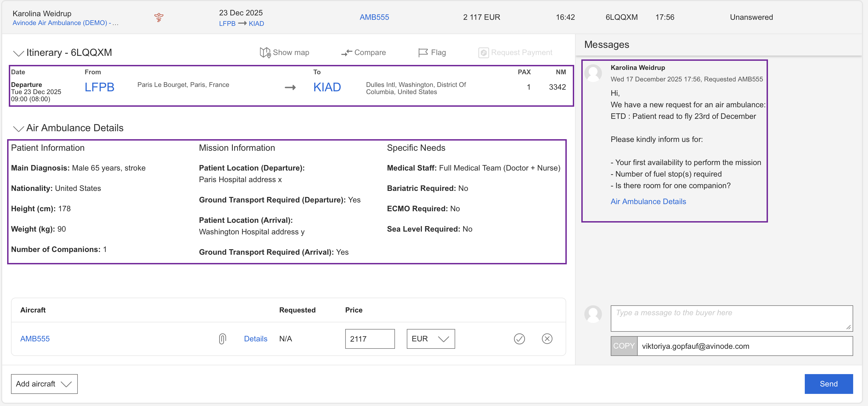Click the red air ambulance caduceus icon
868x406 pixels.
pos(159,18)
